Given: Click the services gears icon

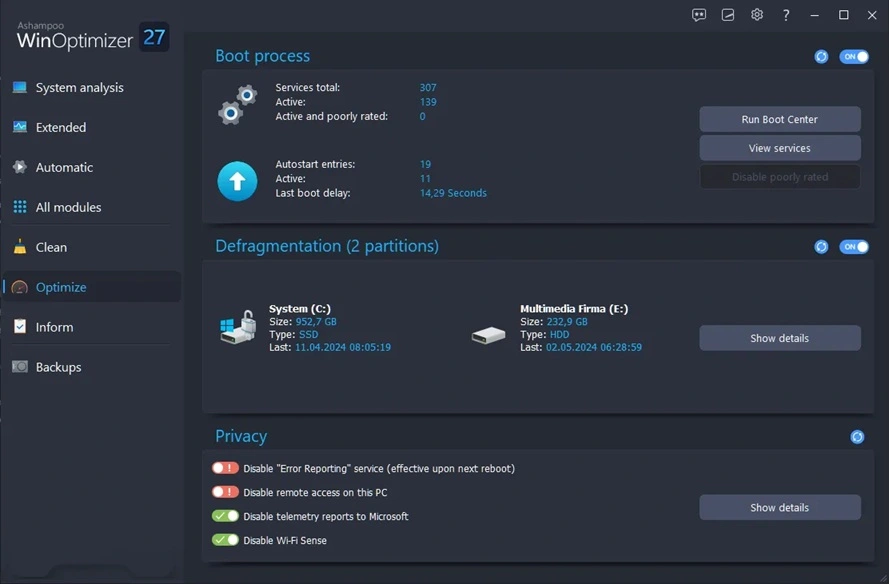Looking at the screenshot, I should [238, 104].
